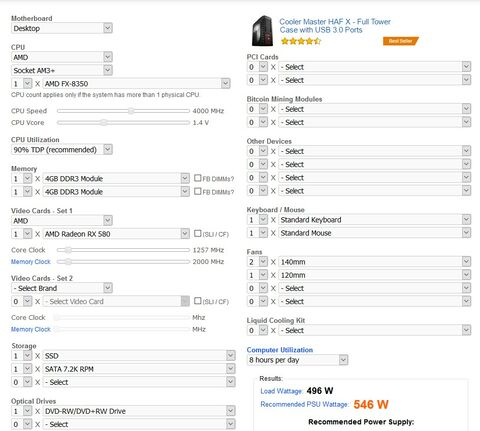Open the DVD-RW/DVD+RW Drive dropdown
Viewport: 480px width, 431px height.
tap(139, 411)
